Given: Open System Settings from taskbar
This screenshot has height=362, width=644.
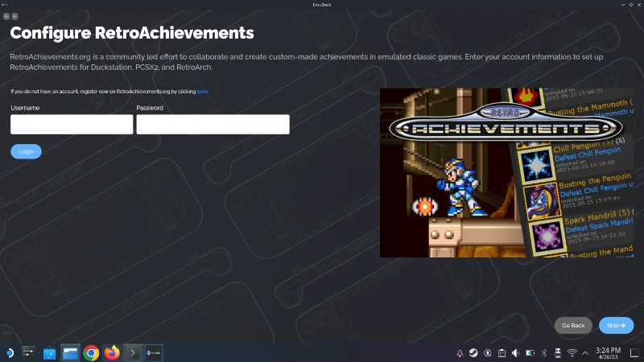Looking at the screenshot, I should point(29,353).
